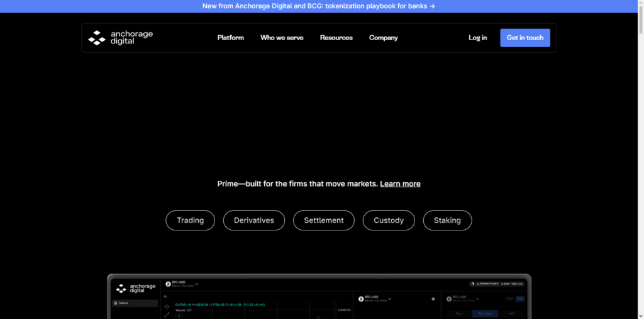Screen dimensions: 644x319
Task: Select the Staking pill
Action: click(447, 220)
